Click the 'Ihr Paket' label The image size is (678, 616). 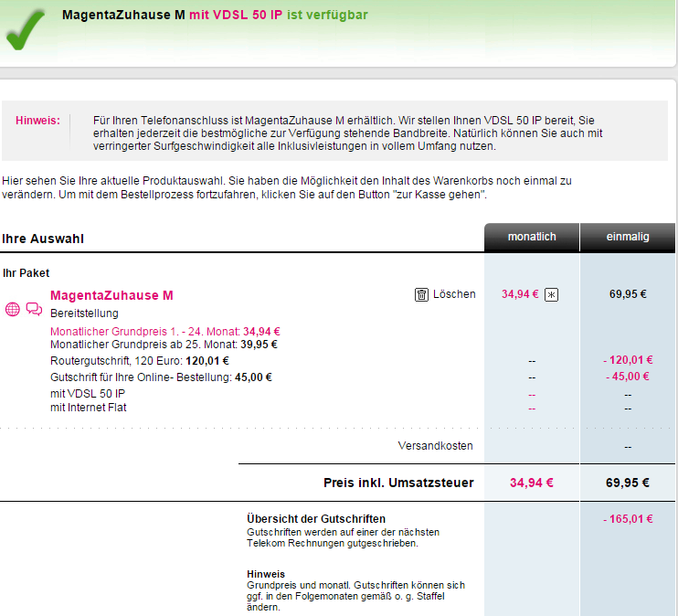coord(26,273)
